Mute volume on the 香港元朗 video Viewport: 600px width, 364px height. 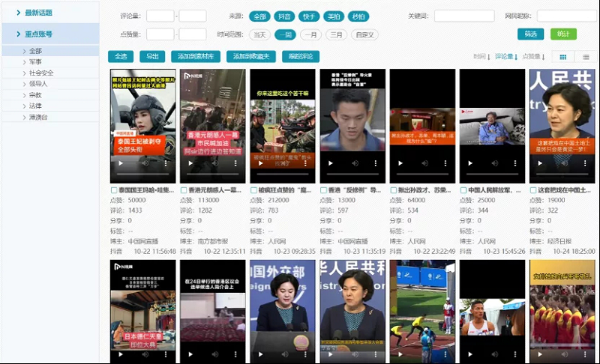214,163
